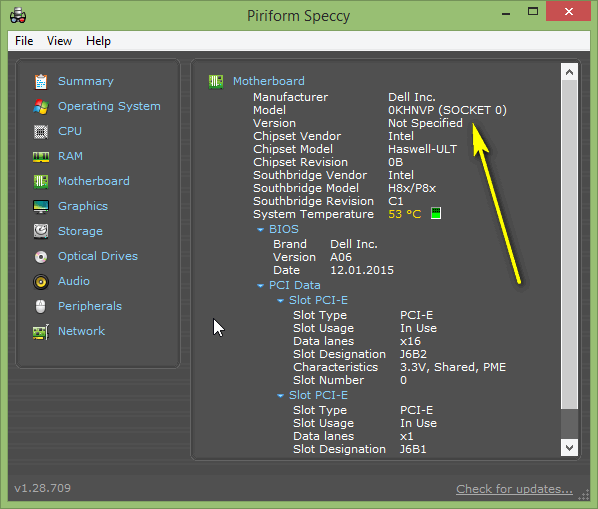Click the Check for updates link
Screen dimensions: 598x509
tap(514, 489)
